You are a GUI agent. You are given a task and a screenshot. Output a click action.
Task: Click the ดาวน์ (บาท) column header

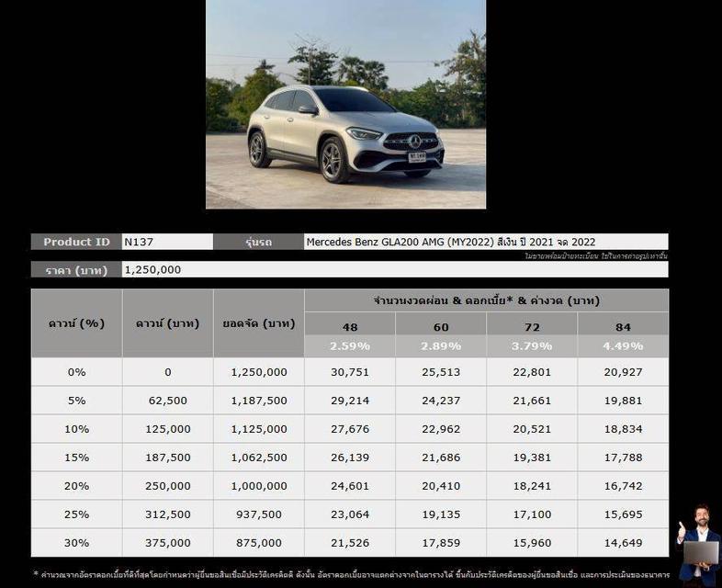[167, 323]
